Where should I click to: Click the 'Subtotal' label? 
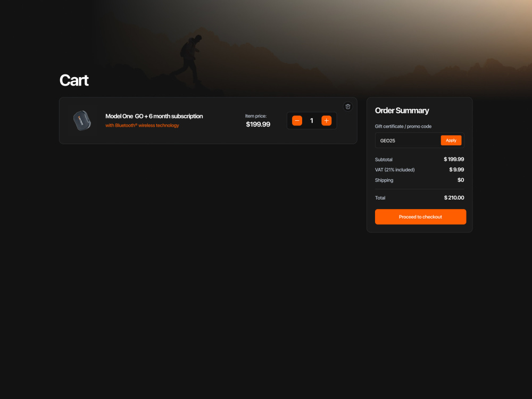(384, 160)
